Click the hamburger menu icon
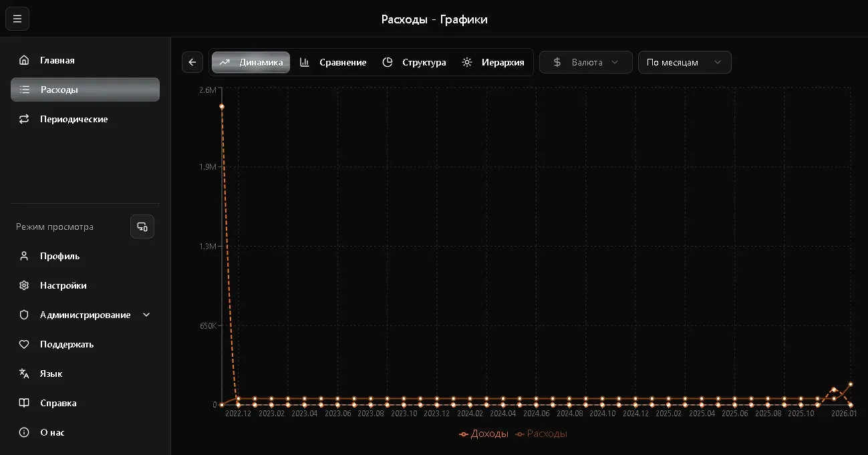This screenshot has height=455, width=868. coord(17,19)
